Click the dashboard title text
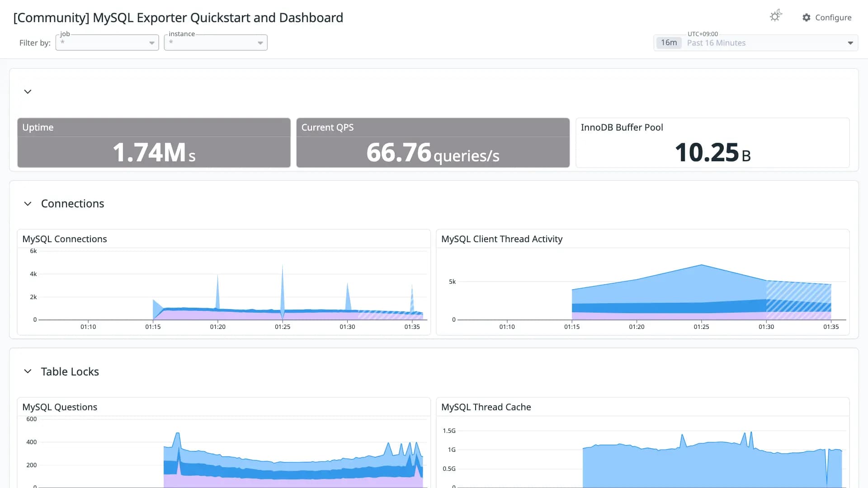Viewport: 868px width, 488px height. (178, 18)
